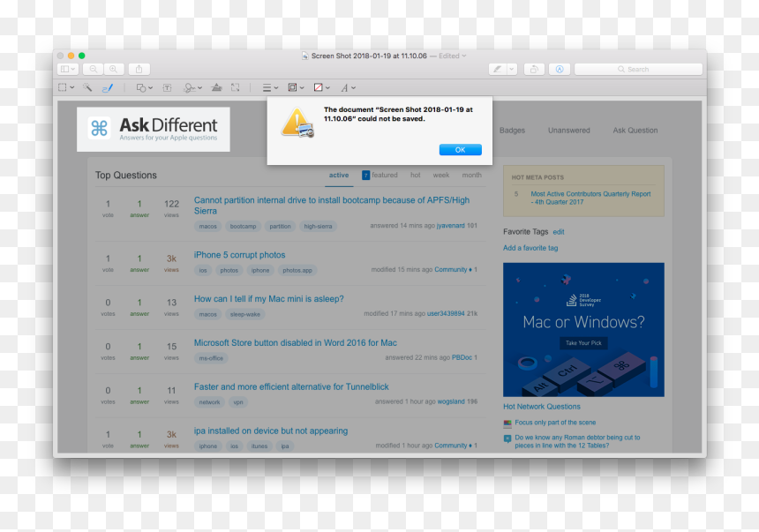Activate the Sketch drawing tool
The width and height of the screenshot is (759, 532).
point(108,87)
